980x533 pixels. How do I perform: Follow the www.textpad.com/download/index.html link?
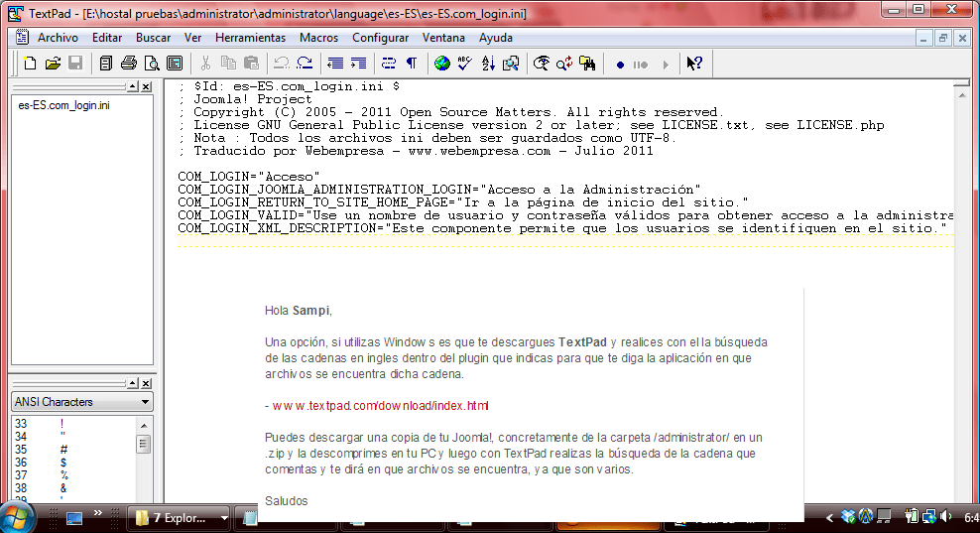coord(380,405)
